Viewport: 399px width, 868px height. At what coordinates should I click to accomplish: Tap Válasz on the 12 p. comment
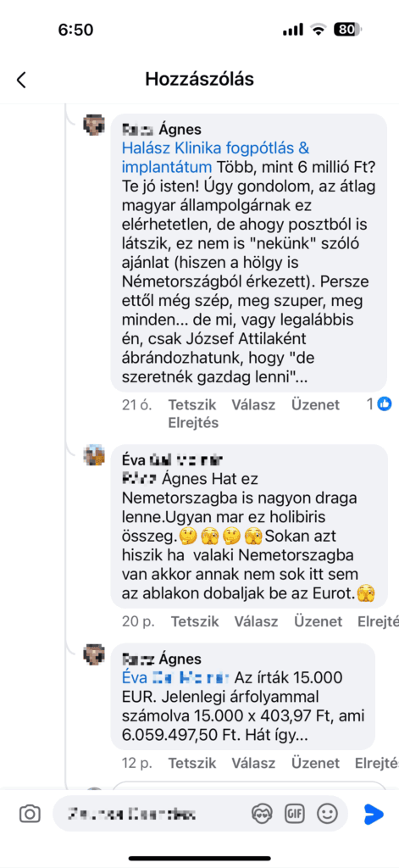pos(253,764)
